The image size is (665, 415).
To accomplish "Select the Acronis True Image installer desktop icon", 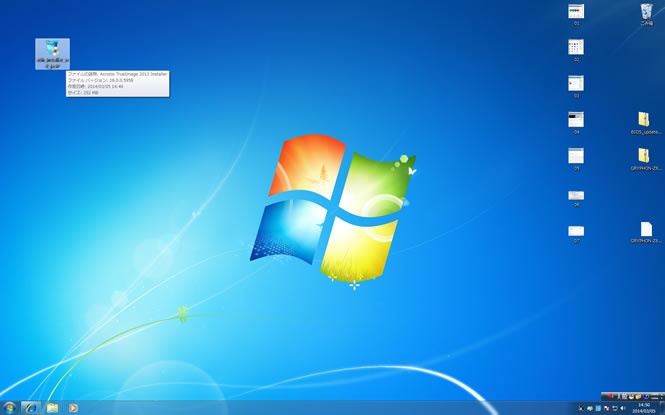I will (x=53, y=54).
